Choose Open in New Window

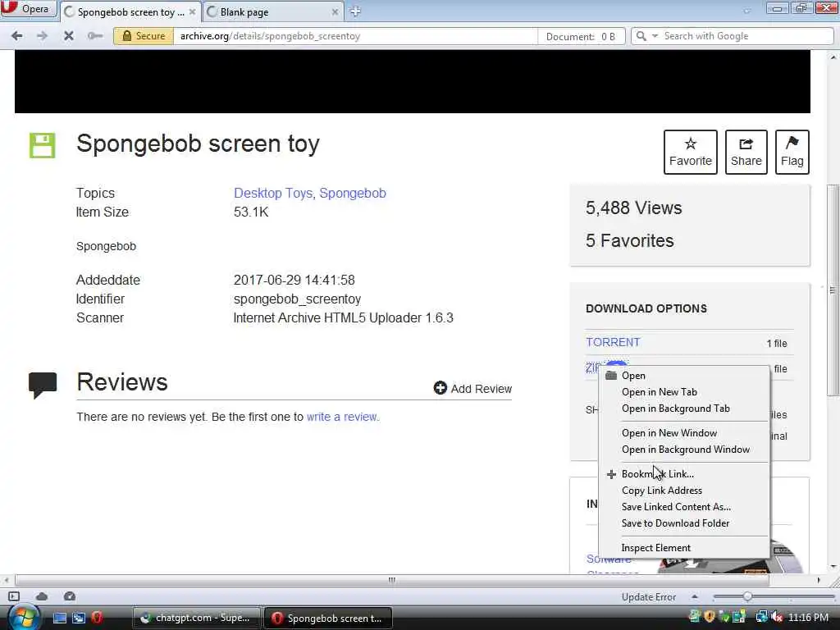pyautogui.click(x=684, y=433)
